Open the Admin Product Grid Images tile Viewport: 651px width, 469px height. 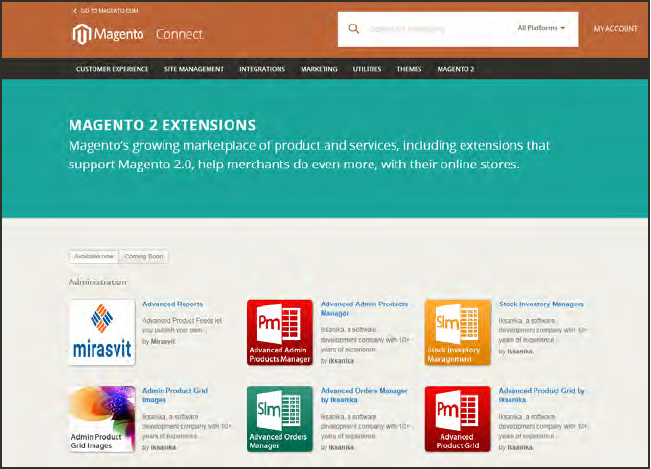pos(102,419)
